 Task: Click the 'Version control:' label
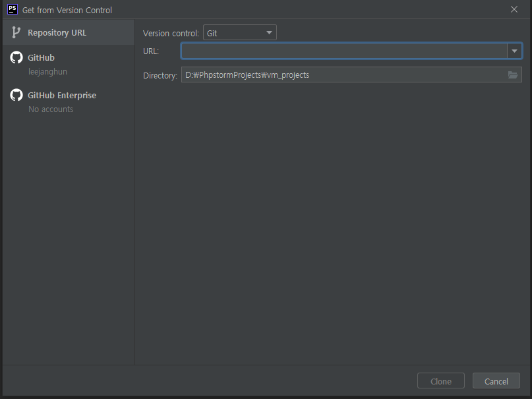coord(171,33)
